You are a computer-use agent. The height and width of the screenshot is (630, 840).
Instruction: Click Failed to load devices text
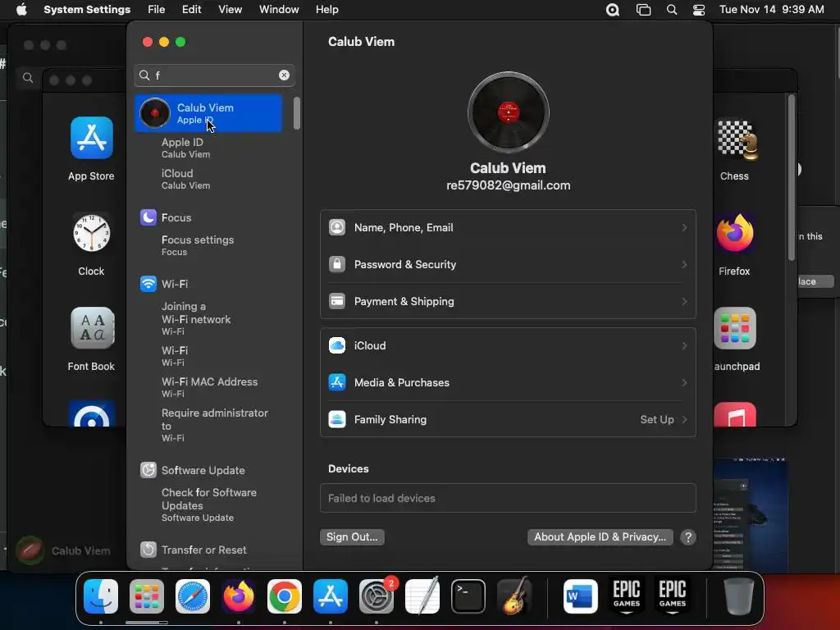(x=381, y=498)
